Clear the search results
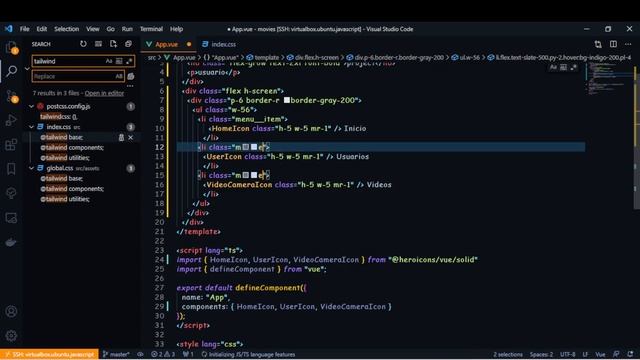The height and width of the screenshot is (360, 640). coord(98,44)
